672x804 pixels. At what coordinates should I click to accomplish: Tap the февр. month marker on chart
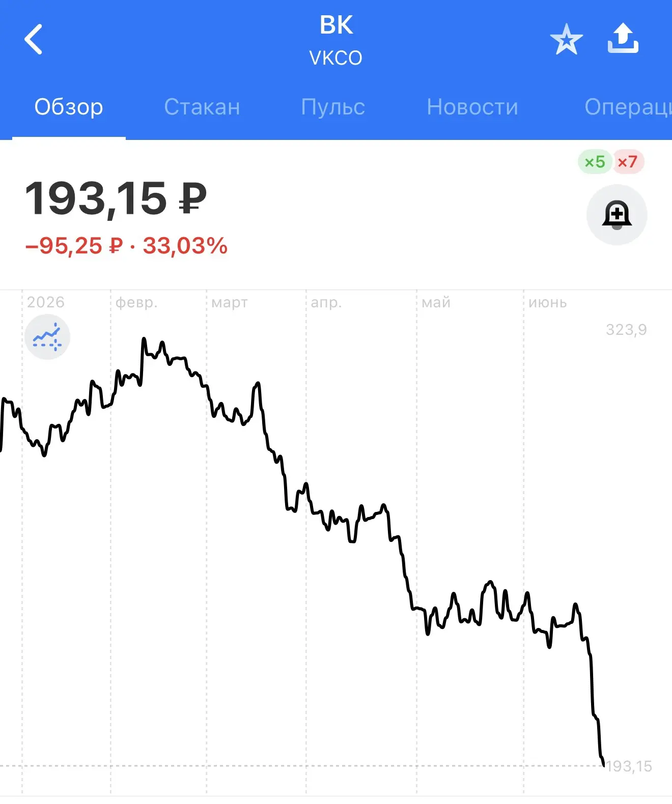click(x=136, y=303)
